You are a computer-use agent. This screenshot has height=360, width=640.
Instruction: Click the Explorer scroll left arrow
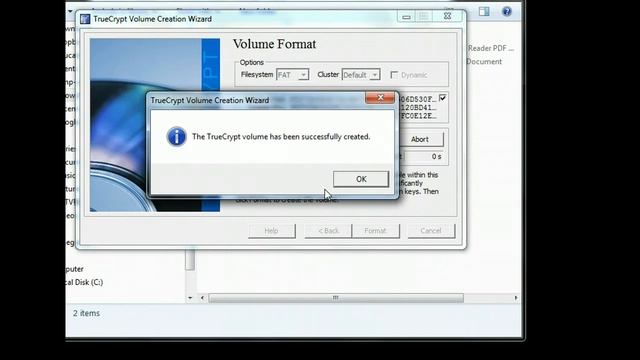point(202,298)
